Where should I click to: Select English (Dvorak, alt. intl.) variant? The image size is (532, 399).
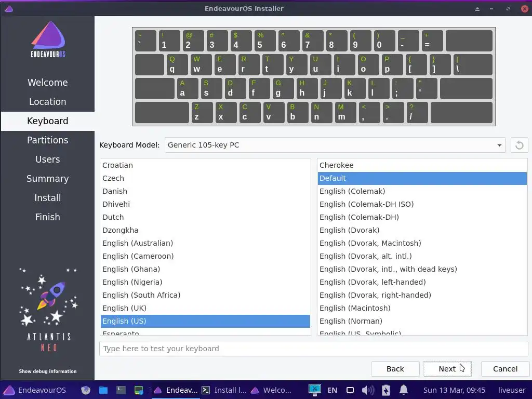pyautogui.click(x=422, y=256)
